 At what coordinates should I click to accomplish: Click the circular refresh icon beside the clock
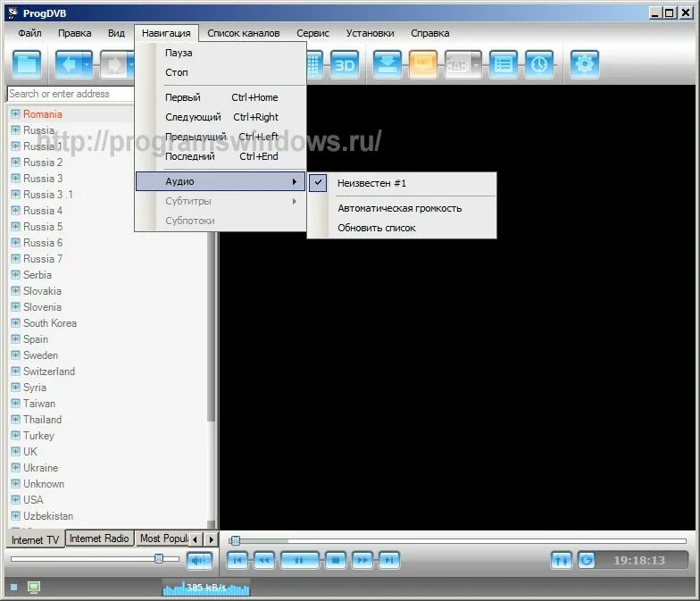[587, 560]
